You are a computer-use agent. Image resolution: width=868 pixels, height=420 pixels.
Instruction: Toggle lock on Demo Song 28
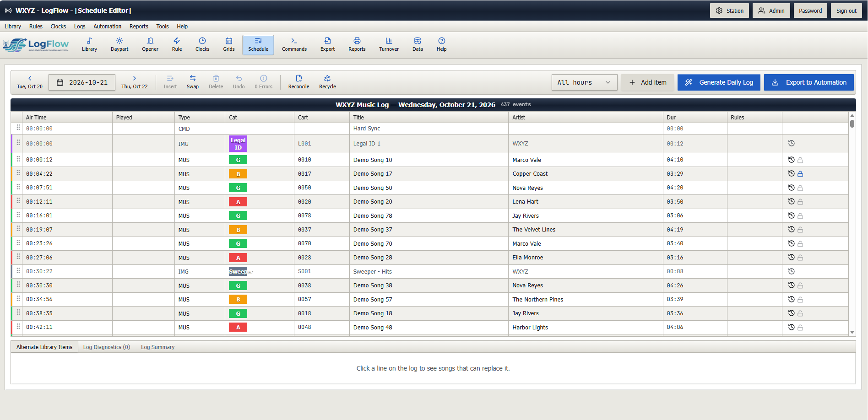(800, 258)
